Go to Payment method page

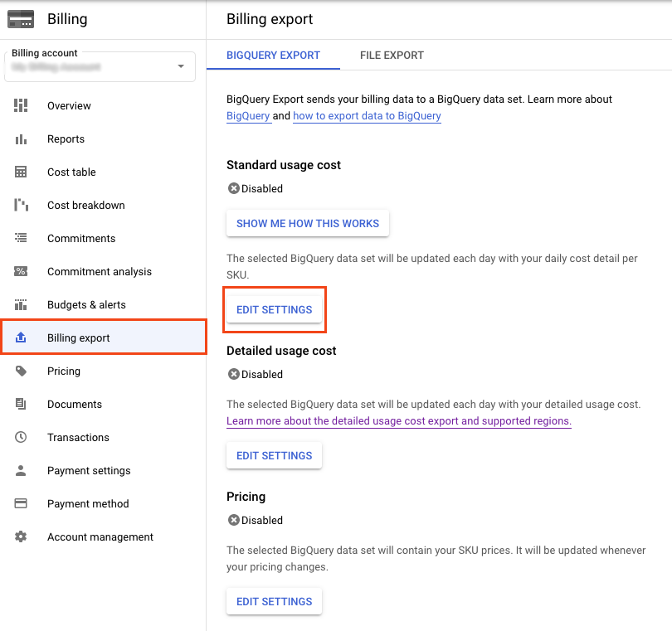[103, 504]
